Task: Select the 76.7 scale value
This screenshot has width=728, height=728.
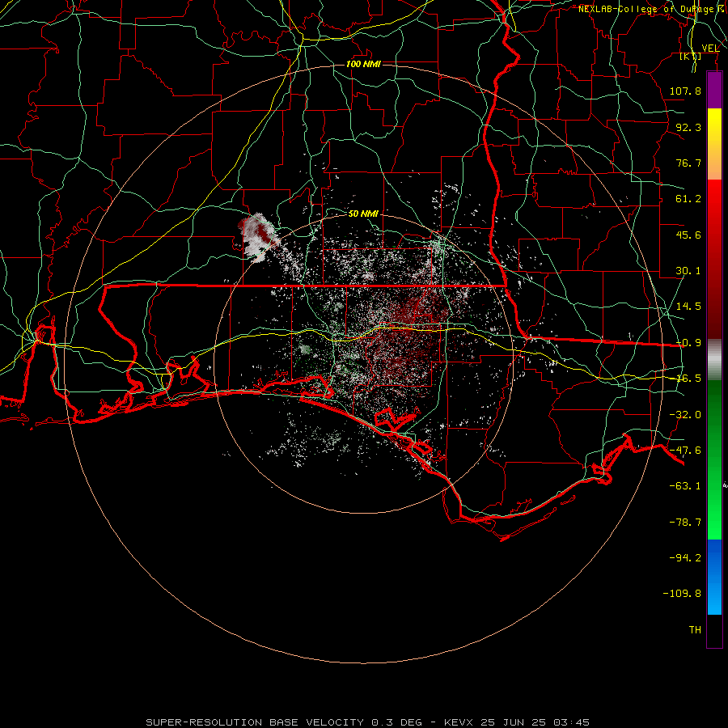Action: [688, 163]
